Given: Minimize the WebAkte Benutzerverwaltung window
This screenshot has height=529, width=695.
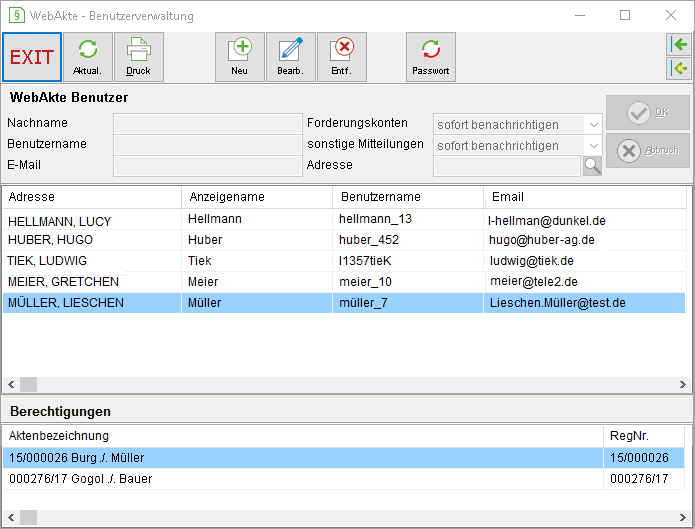Looking at the screenshot, I should [580, 15].
